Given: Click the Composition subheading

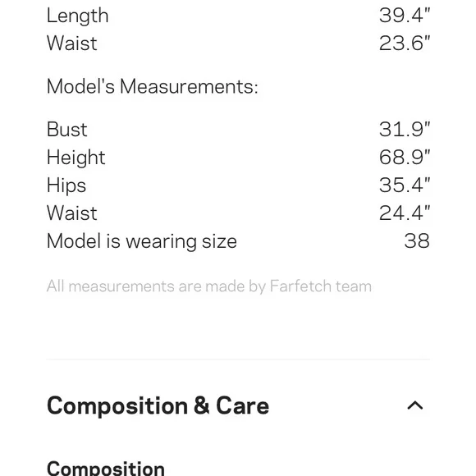Looking at the screenshot, I should 106,468.
